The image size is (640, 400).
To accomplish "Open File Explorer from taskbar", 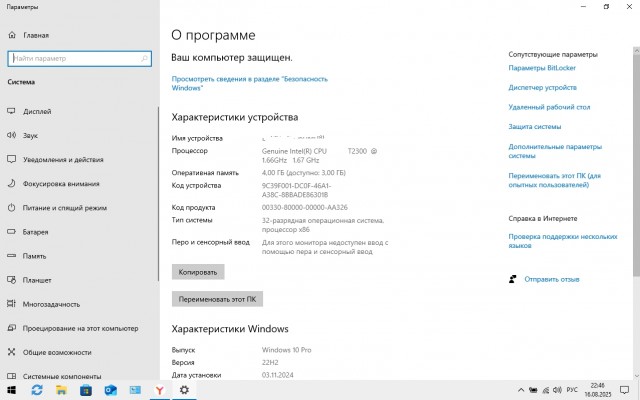I will click(x=61, y=390).
